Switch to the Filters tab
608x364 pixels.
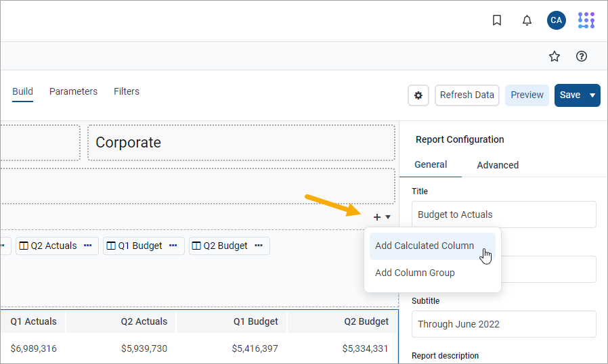point(127,91)
